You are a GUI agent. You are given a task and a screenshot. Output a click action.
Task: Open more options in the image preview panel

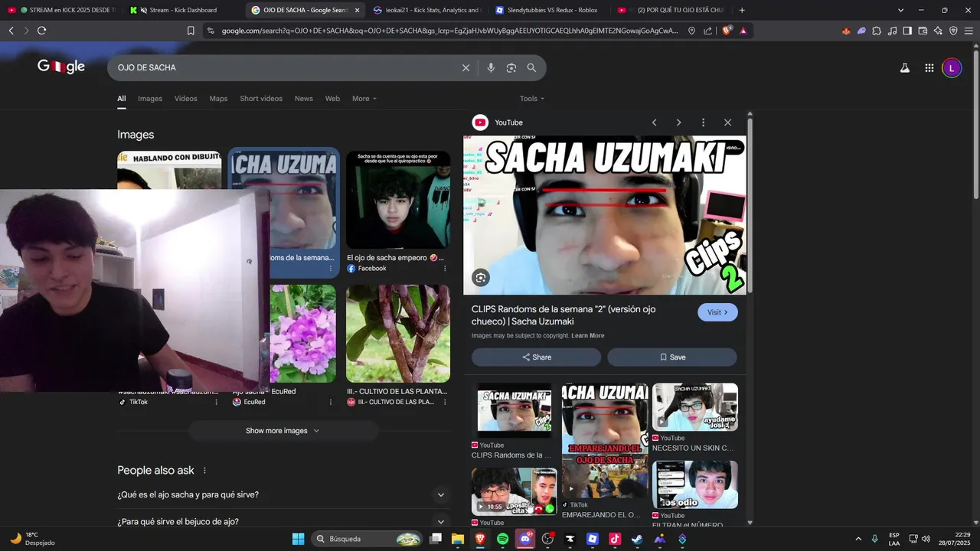click(x=703, y=122)
